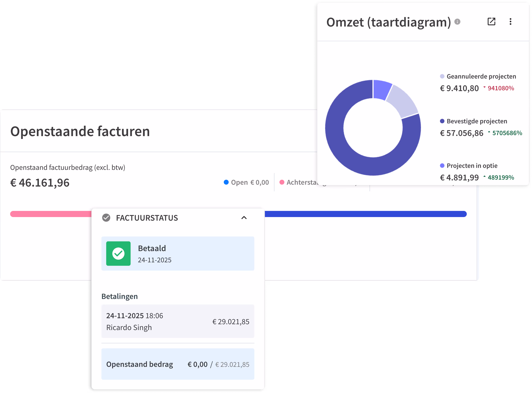Open the Ricardo Singh payment entry
The height and width of the screenshot is (393, 532).
click(178, 321)
